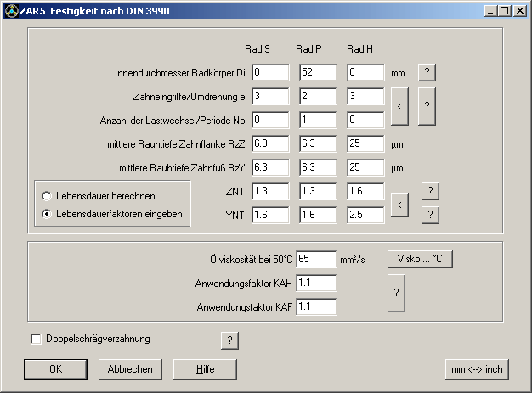Image resolution: width=532 pixels, height=393 pixels.
Task: Click the help button beside Innendurchmesser Radkörper row
Action: pyautogui.click(x=429, y=72)
